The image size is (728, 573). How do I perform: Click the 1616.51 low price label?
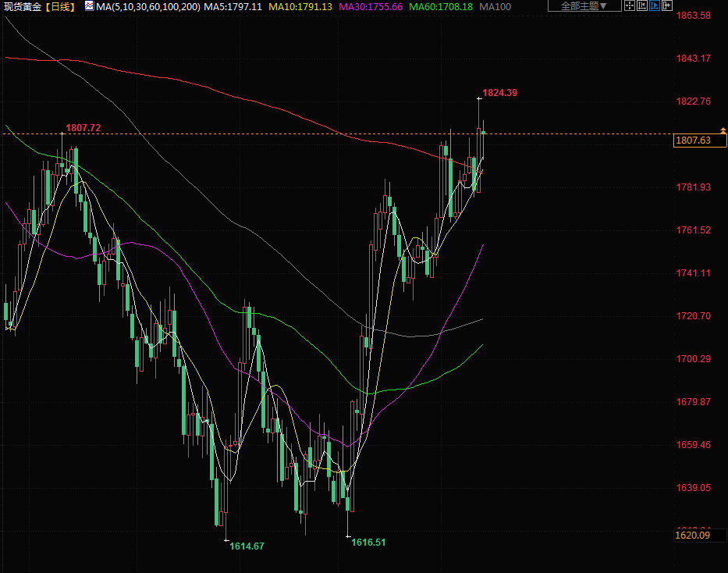tap(368, 542)
